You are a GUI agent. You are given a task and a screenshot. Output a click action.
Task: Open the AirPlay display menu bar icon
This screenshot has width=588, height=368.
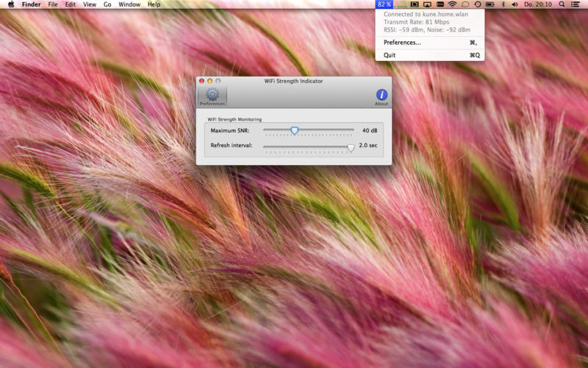tap(427, 4)
